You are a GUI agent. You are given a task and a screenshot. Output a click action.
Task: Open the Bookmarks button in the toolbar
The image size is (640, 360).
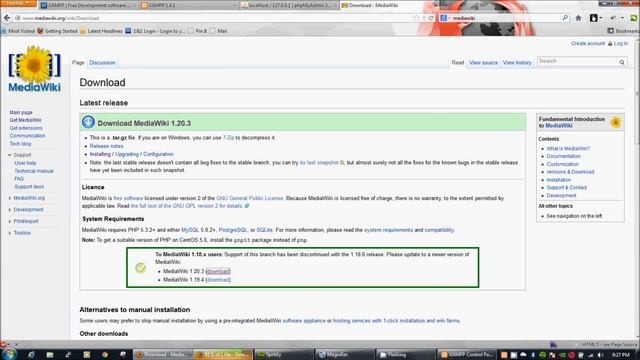(x=623, y=31)
